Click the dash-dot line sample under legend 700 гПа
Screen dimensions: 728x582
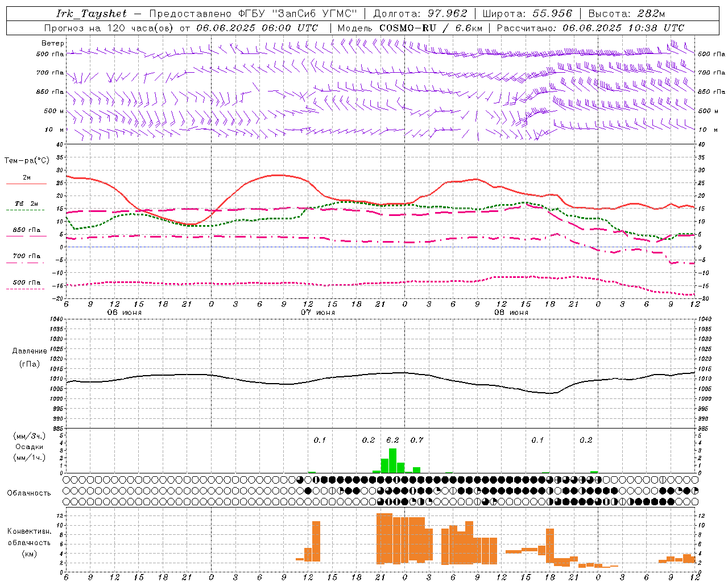pyautogui.click(x=26, y=263)
